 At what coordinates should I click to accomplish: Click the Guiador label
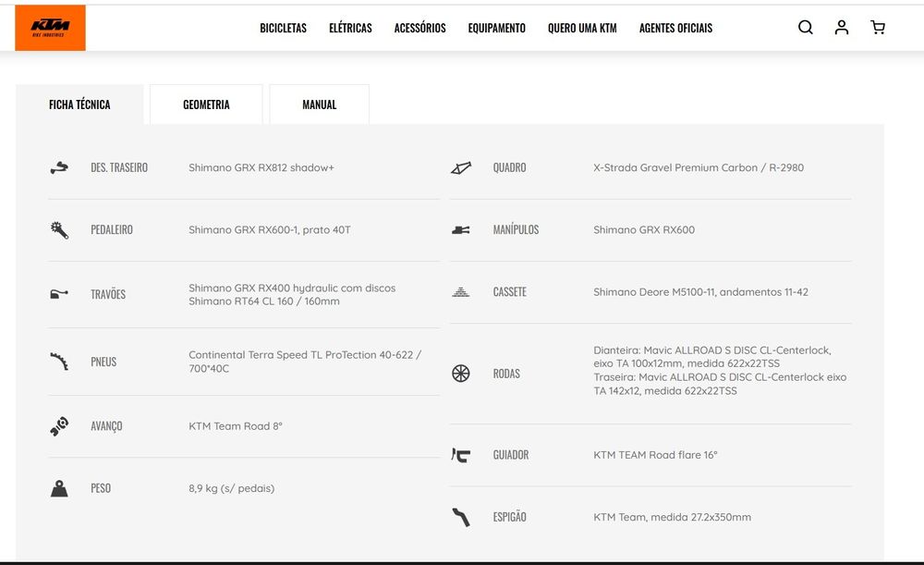click(510, 455)
